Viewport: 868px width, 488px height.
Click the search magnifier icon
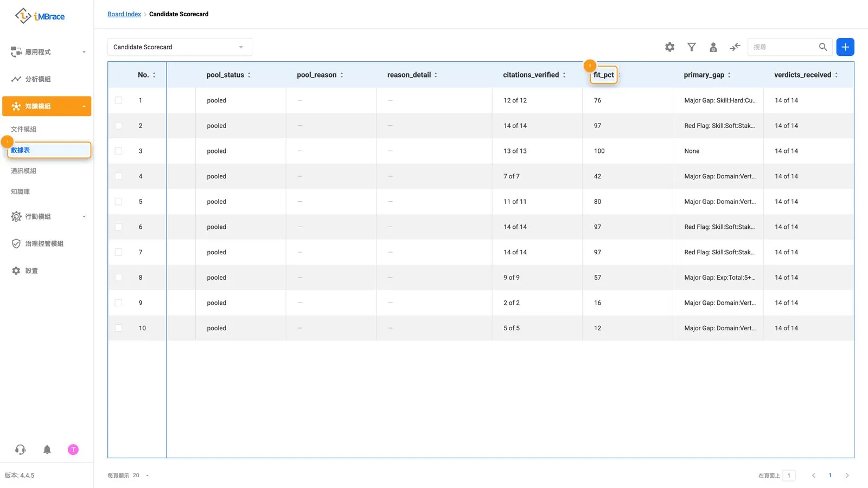pos(823,47)
